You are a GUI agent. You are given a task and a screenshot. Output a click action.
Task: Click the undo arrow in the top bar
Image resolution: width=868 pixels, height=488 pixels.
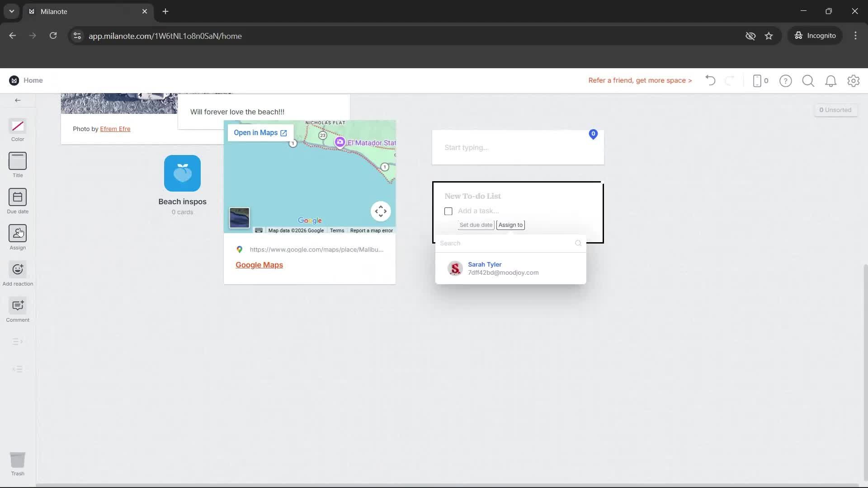pyautogui.click(x=710, y=80)
